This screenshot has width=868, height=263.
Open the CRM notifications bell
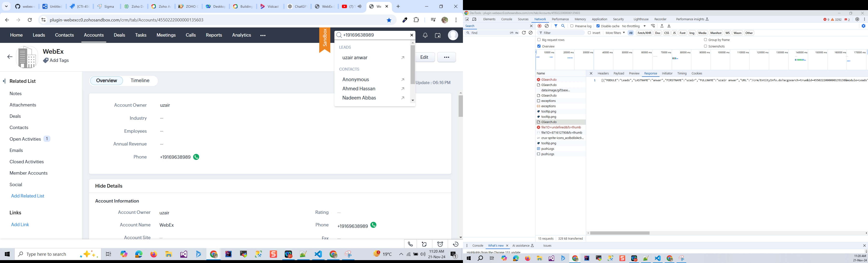tap(425, 35)
